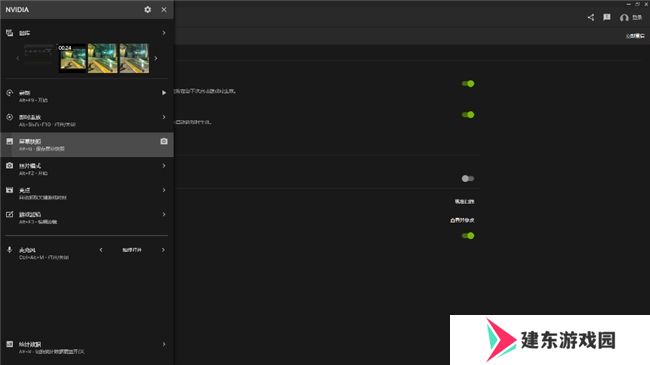
Task: Expand the Photo Mode row chevron
Action: [x=164, y=165]
